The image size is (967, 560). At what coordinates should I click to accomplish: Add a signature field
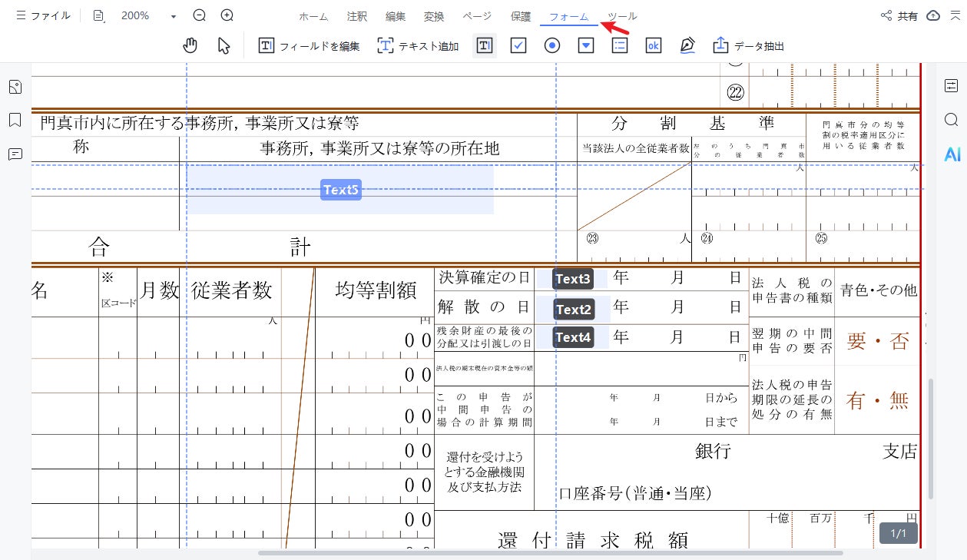click(x=687, y=46)
